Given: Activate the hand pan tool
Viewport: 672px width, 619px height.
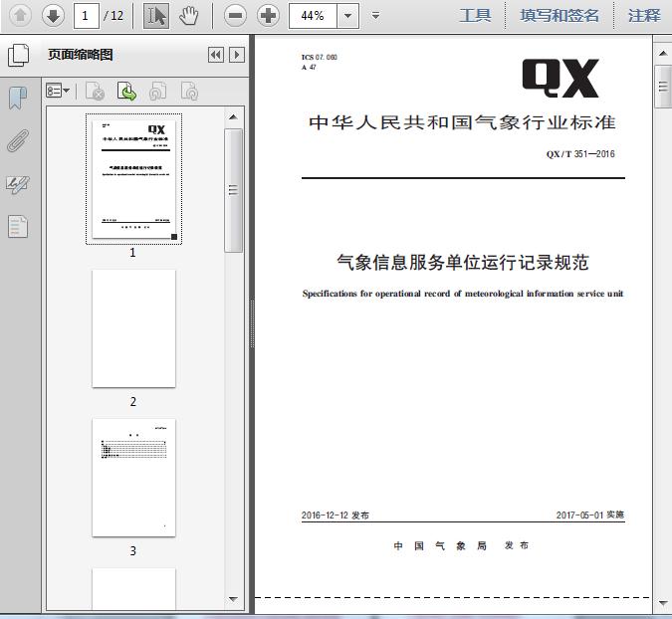Looking at the screenshot, I should (x=188, y=16).
